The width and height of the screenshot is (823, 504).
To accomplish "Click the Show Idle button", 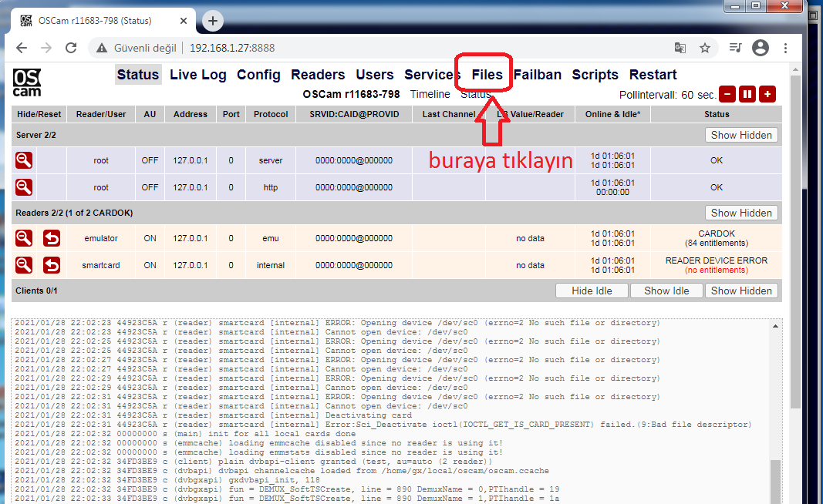I will 666,291.
